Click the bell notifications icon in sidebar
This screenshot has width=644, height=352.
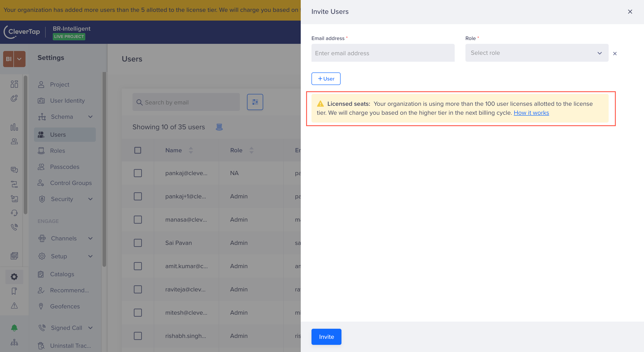coord(14,328)
